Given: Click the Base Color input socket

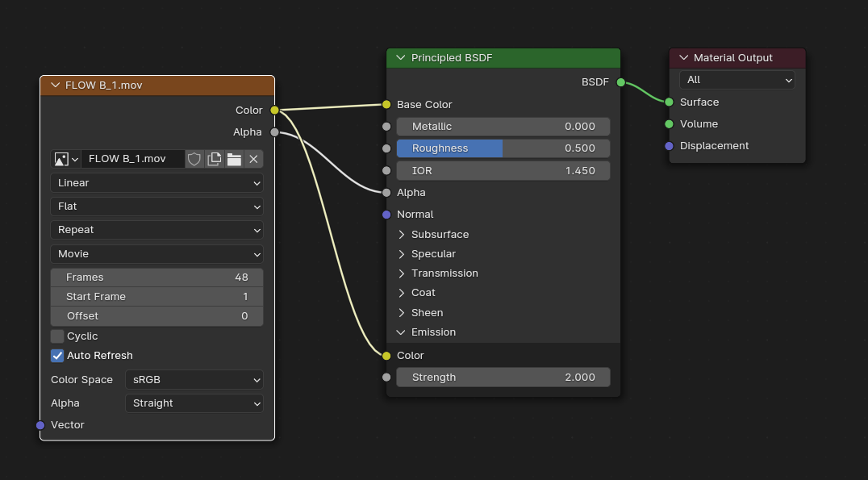Looking at the screenshot, I should (x=386, y=105).
